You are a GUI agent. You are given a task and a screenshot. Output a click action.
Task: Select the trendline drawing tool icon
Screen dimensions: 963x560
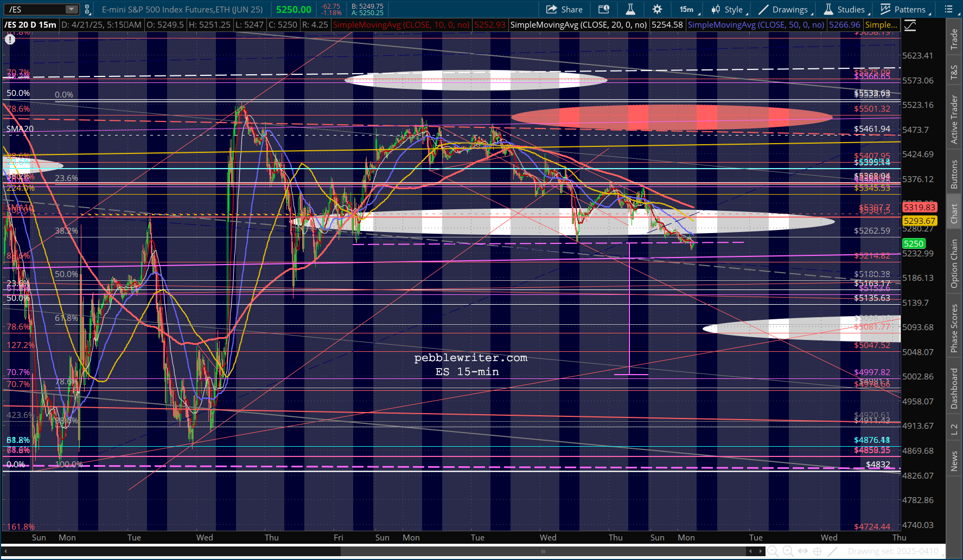(833, 551)
